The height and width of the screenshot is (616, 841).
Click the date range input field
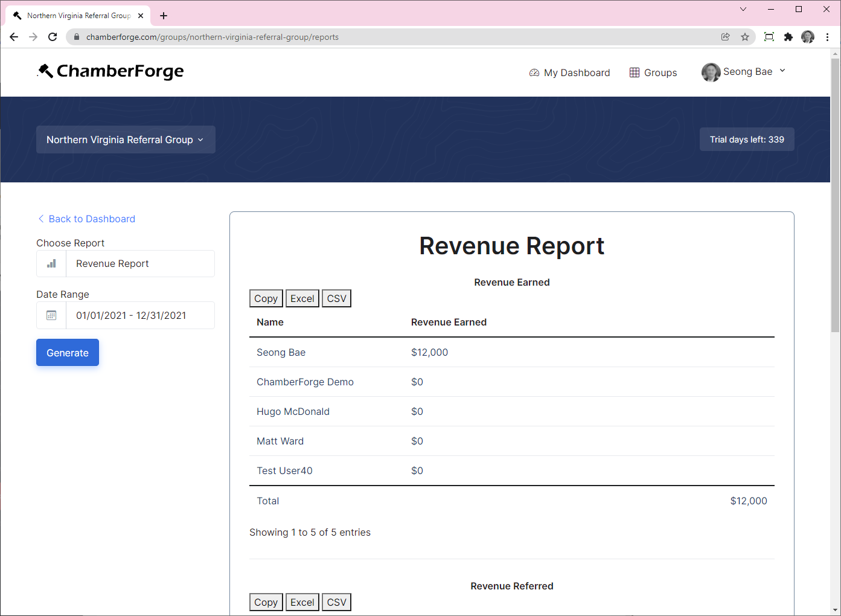tap(140, 315)
